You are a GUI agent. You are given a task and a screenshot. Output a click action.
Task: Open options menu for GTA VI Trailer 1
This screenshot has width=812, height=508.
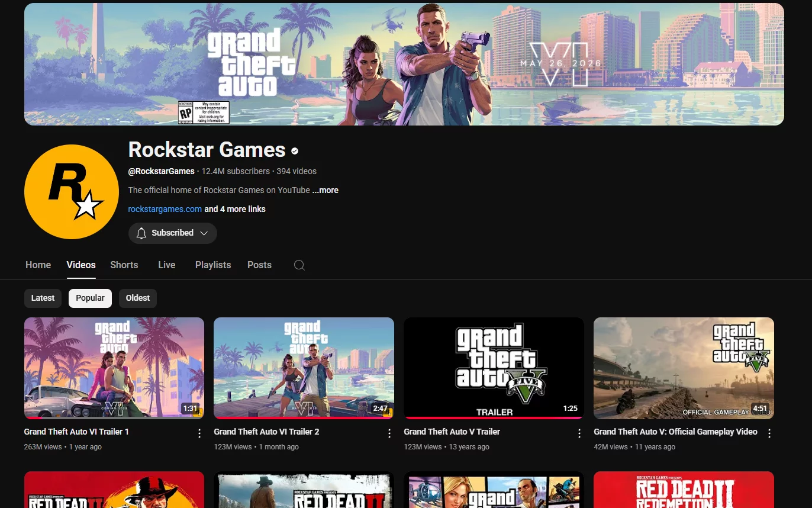[x=199, y=433]
